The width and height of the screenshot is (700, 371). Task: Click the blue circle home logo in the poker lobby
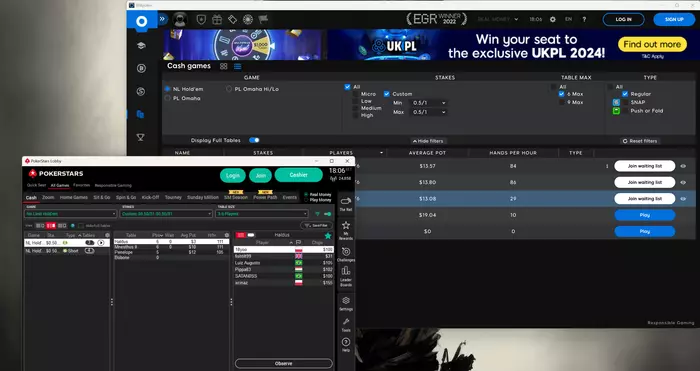click(142, 21)
